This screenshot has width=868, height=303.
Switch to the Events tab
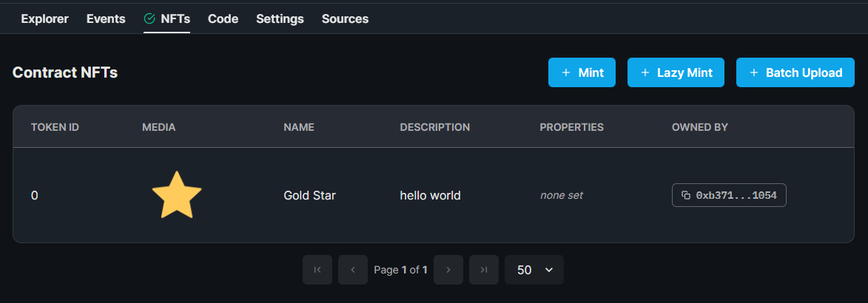106,18
